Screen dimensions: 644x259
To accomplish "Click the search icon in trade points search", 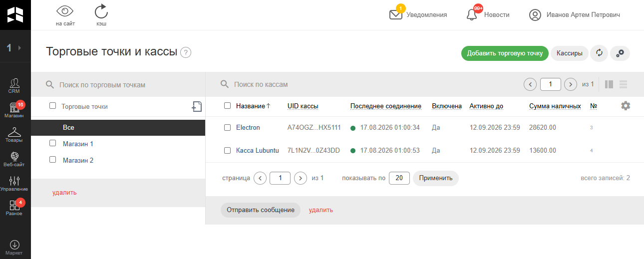I will (x=50, y=84).
